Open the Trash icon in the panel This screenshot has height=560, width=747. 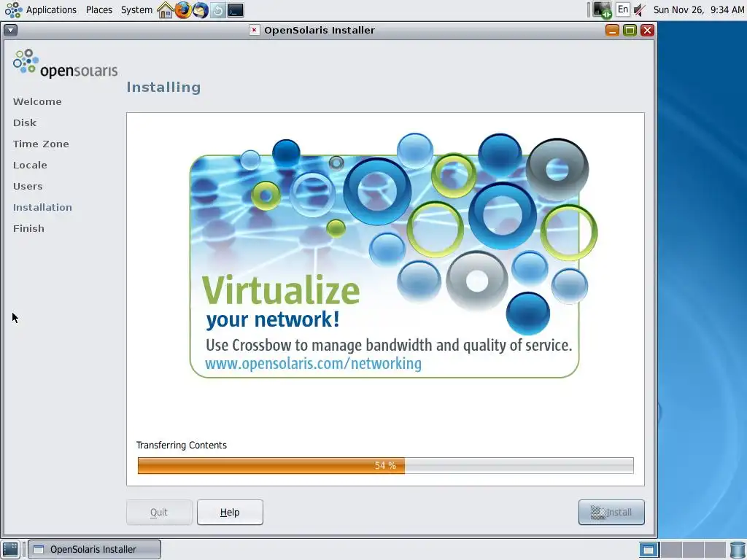(x=738, y=550)
